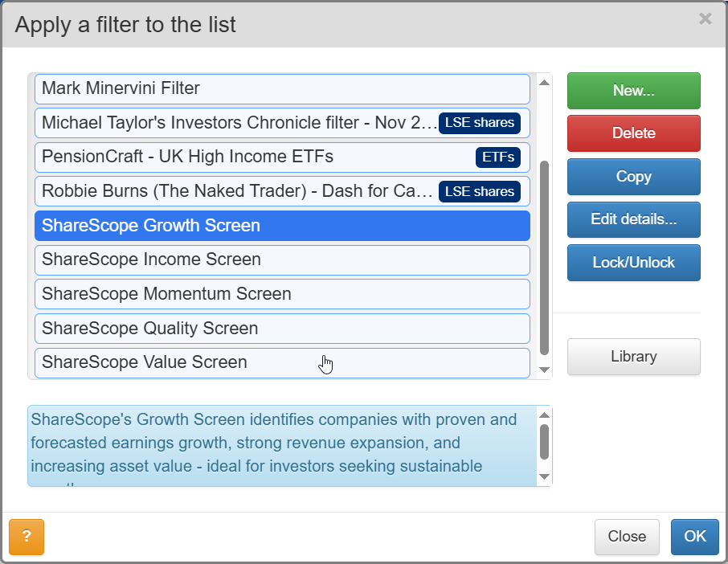Select ShareScope Value Screen
728x564 pixels.
282,363
